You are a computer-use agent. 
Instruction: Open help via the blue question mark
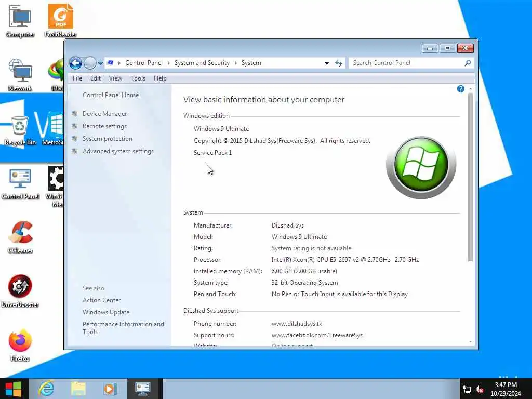(x=460, y=89)
